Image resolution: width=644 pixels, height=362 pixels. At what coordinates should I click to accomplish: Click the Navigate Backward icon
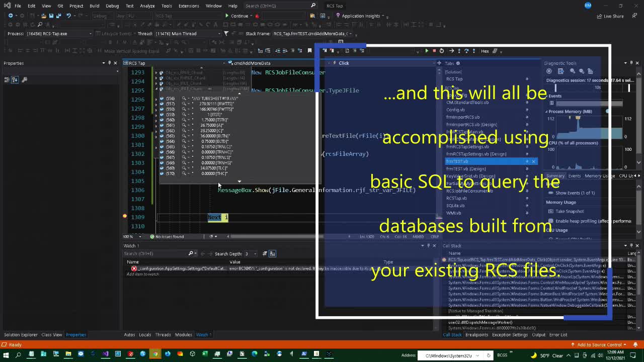[x=11, y=16]
